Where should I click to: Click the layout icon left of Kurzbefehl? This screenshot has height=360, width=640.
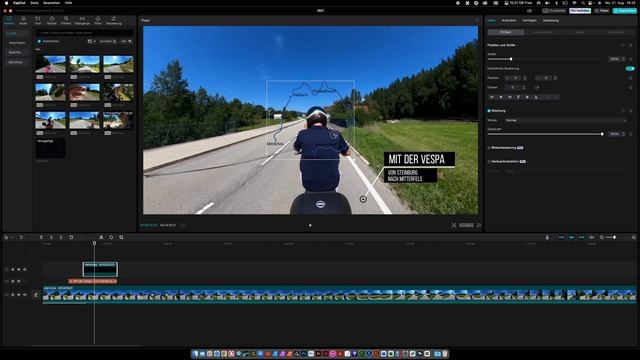click(x=530, y=11)
